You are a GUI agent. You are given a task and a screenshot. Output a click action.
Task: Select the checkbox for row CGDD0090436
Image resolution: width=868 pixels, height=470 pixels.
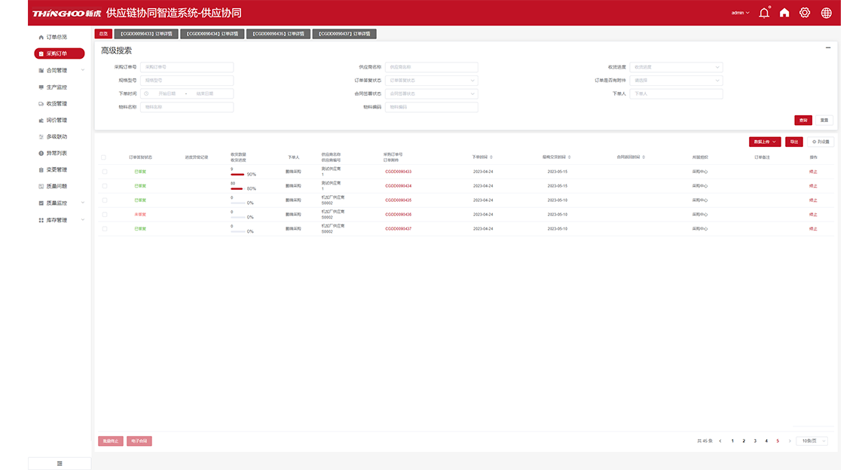(x=104, y=215)
